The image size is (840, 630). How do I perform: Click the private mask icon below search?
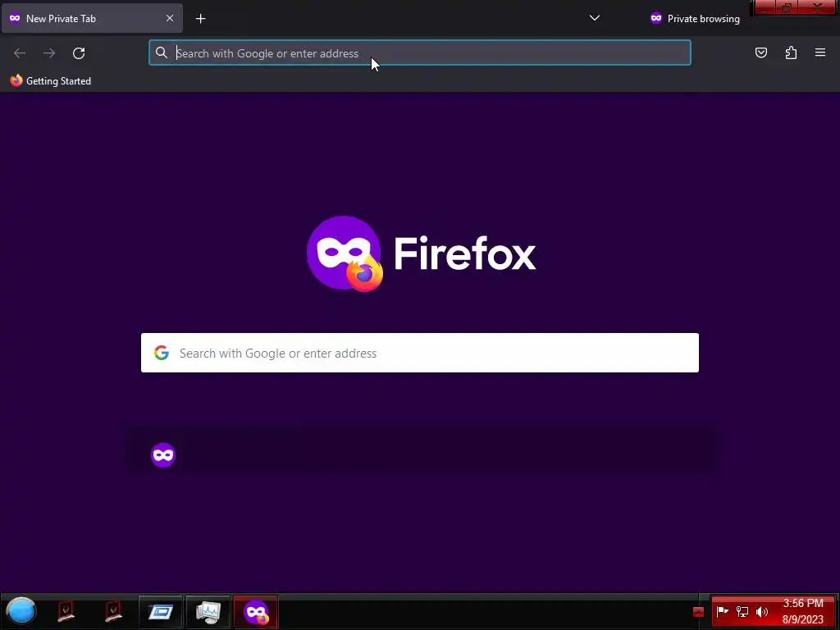pos(163,455)
